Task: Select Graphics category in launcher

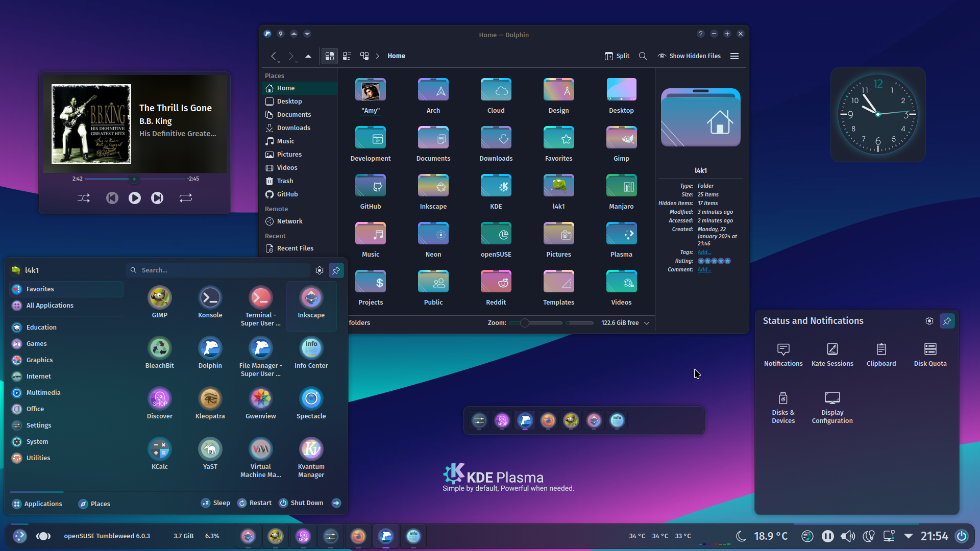Action: (66, 360)
